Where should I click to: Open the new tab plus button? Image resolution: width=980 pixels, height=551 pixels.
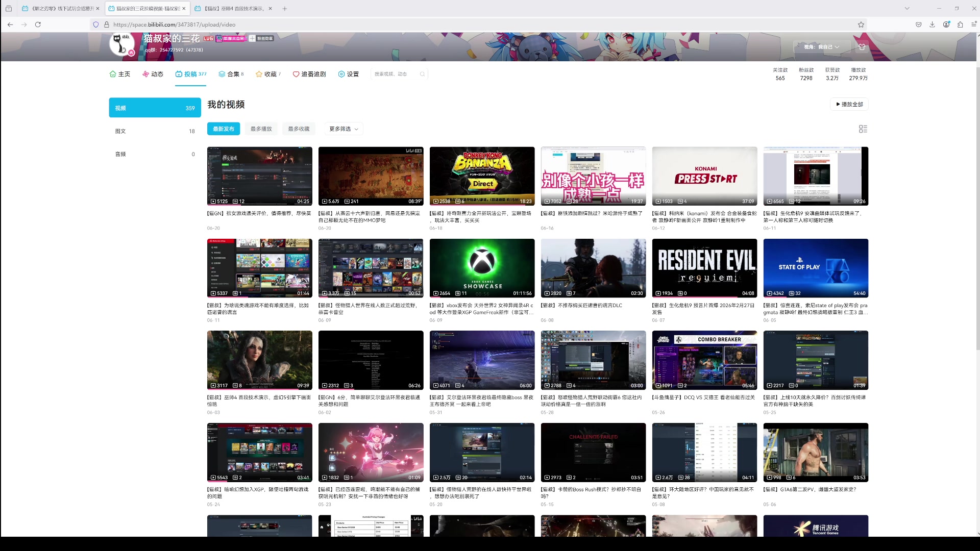click(x=285, y=9)
